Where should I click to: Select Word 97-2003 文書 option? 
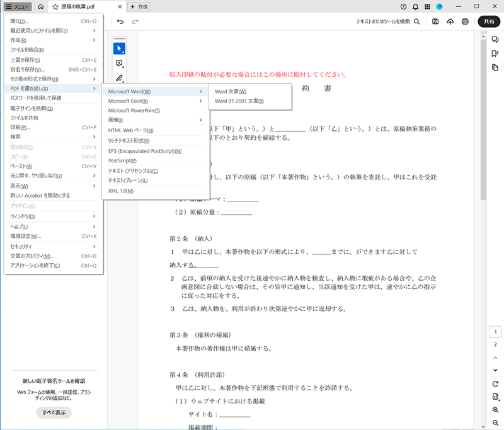pos(250,101)
